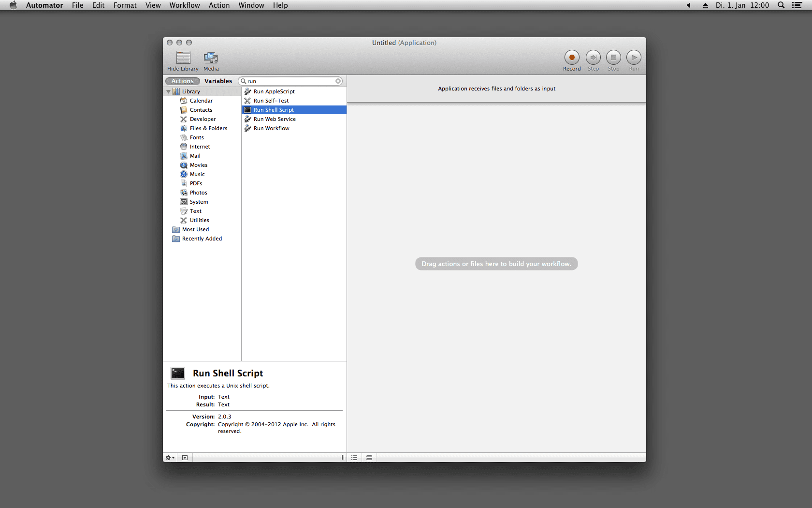Select the Movies category
Image resolution: width=812 pixels, height=508 pixels.
202,165
